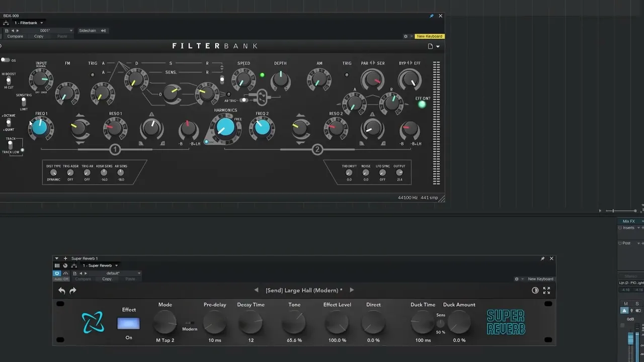
Task: Click the zoom slider above Mix FX
Action: (622, 211)
